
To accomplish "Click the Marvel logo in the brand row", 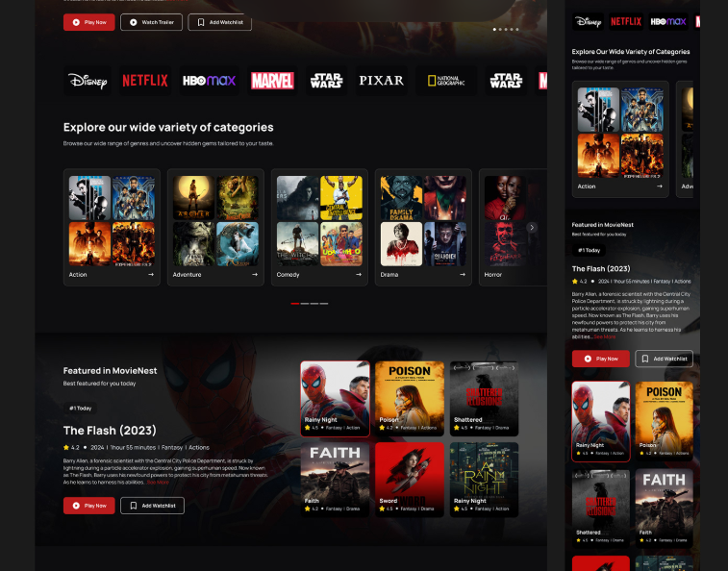I will [x=272, y=81].
